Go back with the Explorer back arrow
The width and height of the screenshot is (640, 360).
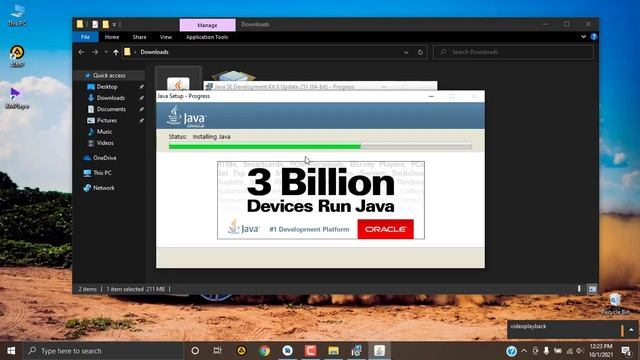(81, 52)
